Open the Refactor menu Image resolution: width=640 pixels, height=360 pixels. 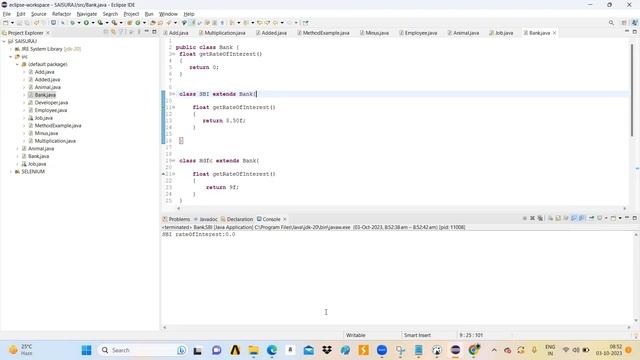coord(62,14)
